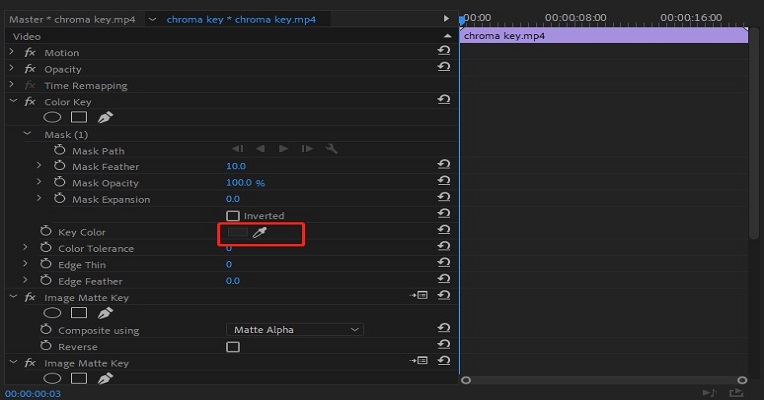The image size is (764, 400).
Task: Reset the Mask Opacity parameter
Action: [444, 181]
